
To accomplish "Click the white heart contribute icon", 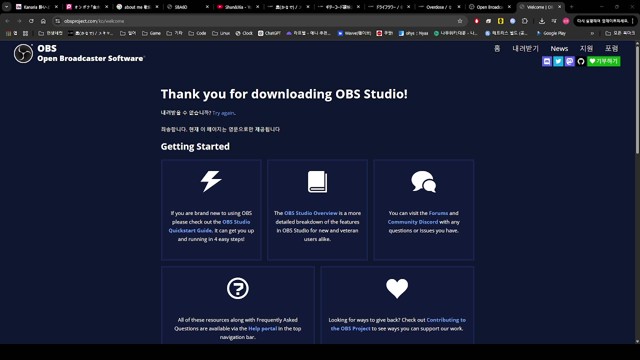I will coord(397,288).
